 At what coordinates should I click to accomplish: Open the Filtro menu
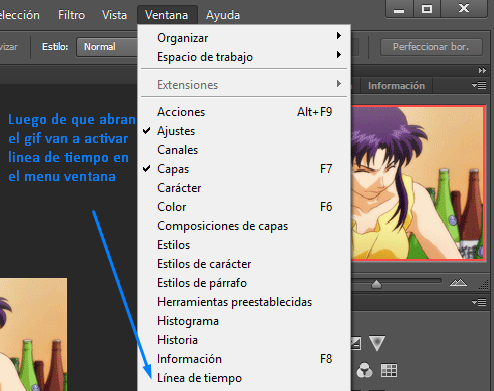[71, 15]
